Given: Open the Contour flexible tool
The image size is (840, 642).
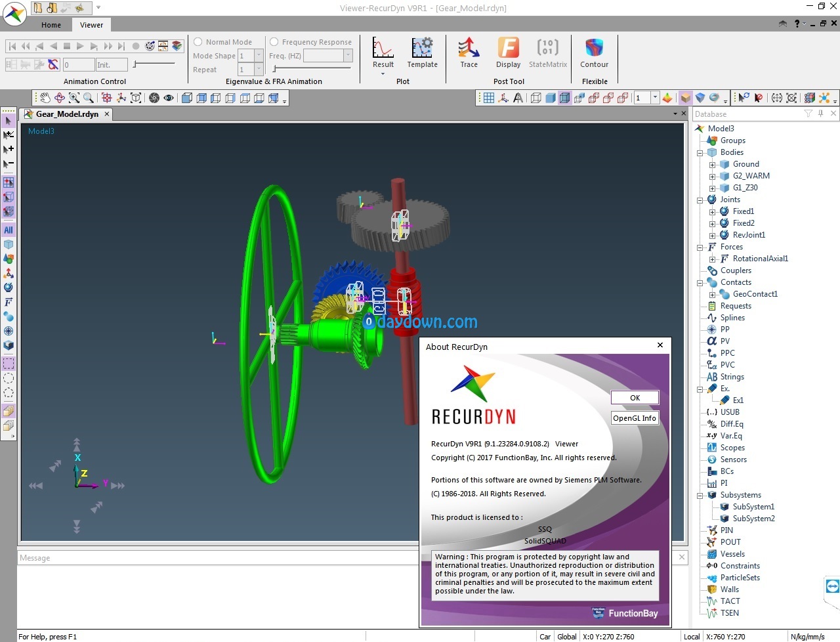Looking at the screenshot, I should (x=594, y=53).
